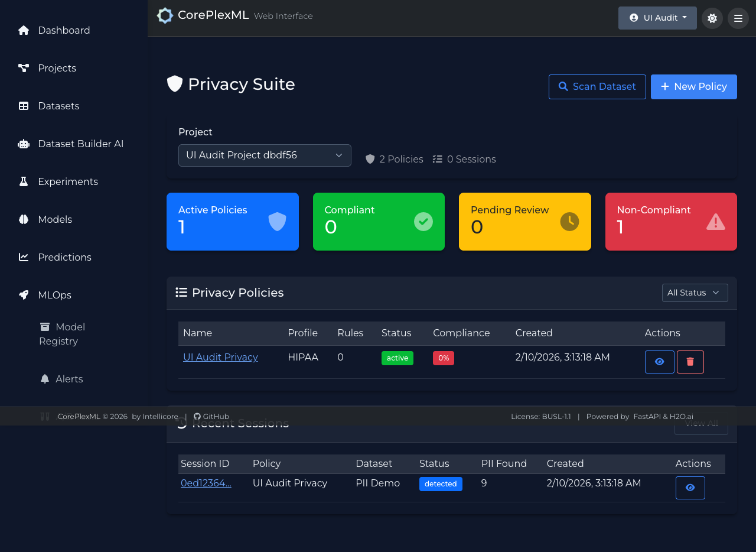Expand the UI Audit user dropdown
The height and width of the screenshot is (552, 756).
[x=657, y=18]
